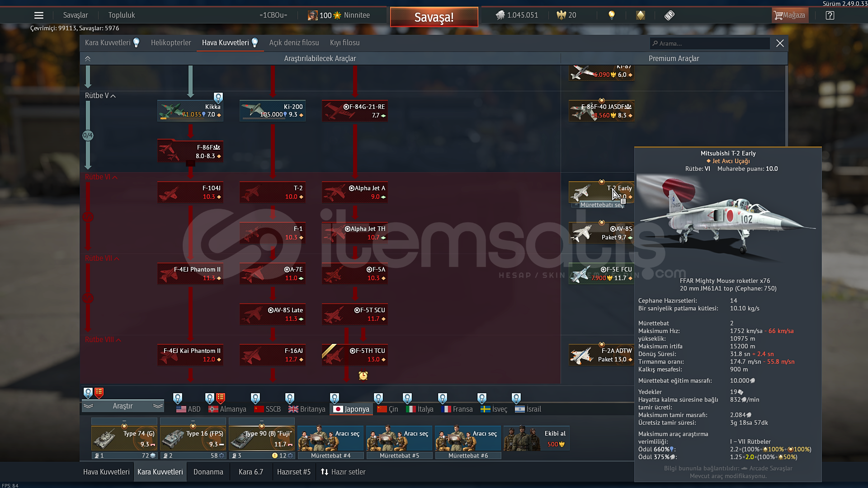Image resolution: width=868 pixels, height=488 pixels.
Task: Open the Araştır research dropdown
Action: click(123, 406)
